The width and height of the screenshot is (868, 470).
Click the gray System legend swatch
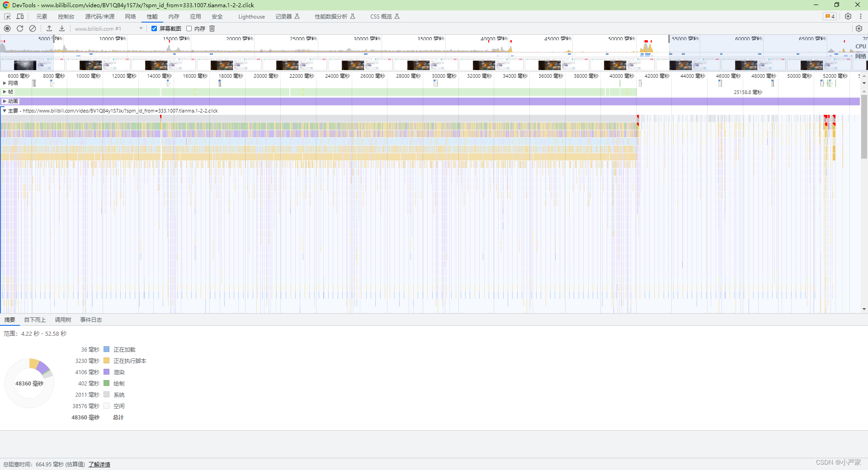107,395
